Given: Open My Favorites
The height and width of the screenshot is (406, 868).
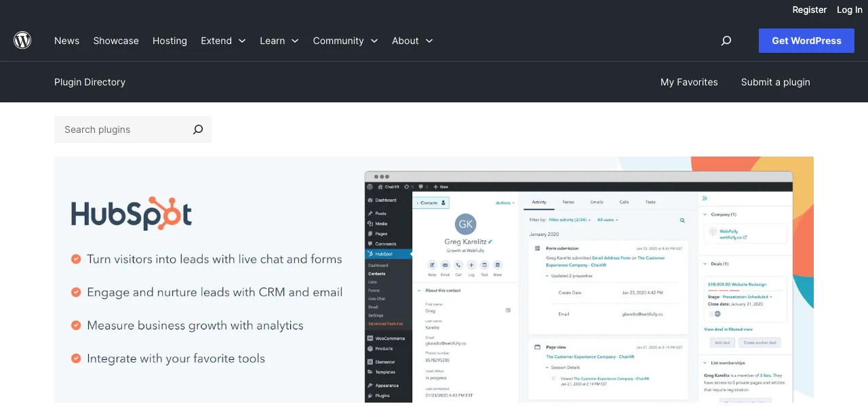Looking at the screenshot, I should [689, 82].
